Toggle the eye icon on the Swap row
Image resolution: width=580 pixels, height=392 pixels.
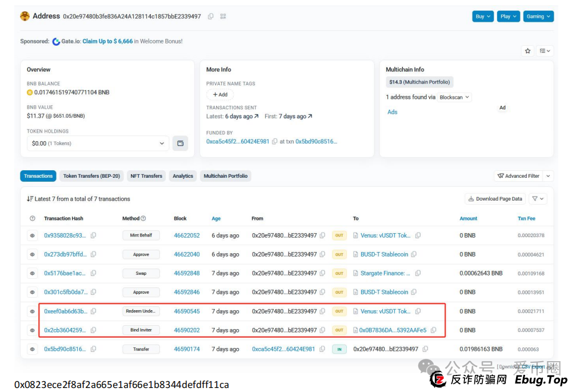click(x=33, y=273)
